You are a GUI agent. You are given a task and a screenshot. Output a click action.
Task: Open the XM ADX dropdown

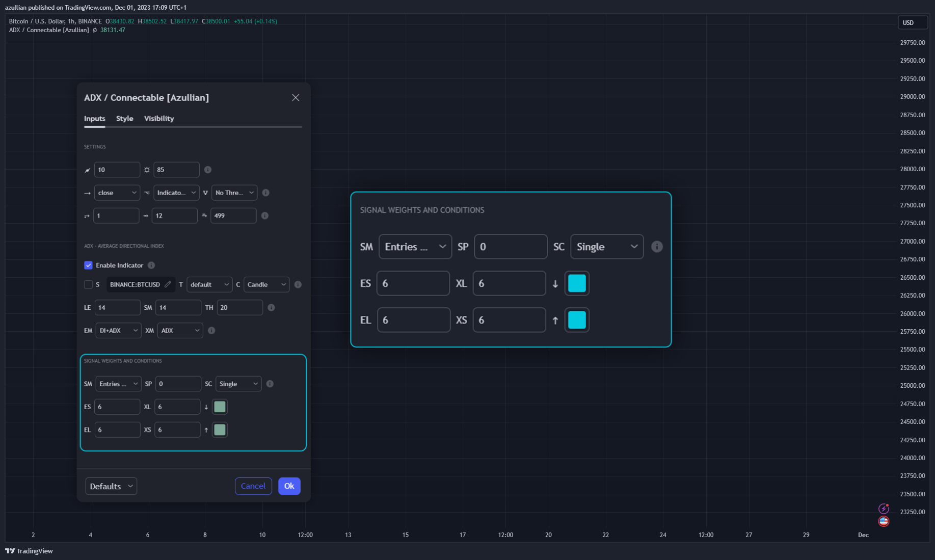pos(180,330)
